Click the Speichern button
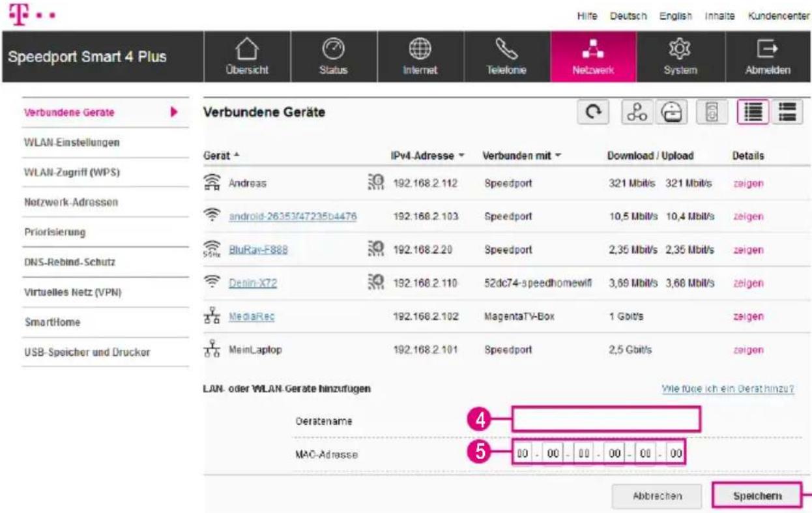Viewport: 812px width, 513px height. coord(756,496)
